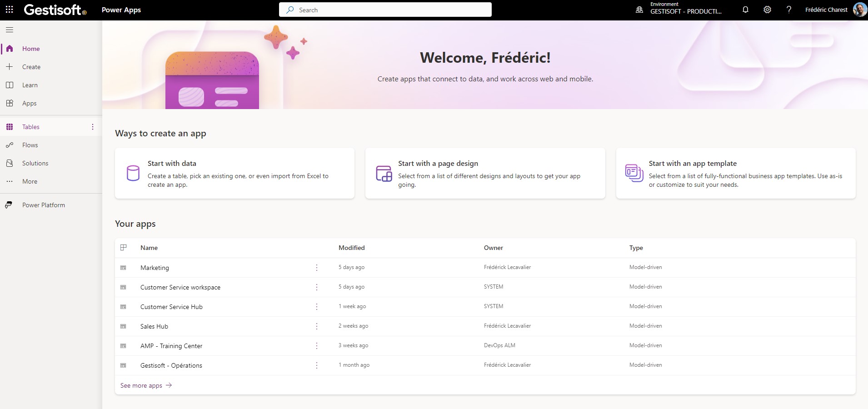Viewport: 868px width, 409px height.
Task: Click '1 month ago' modified cell
Action: [354, 365]
